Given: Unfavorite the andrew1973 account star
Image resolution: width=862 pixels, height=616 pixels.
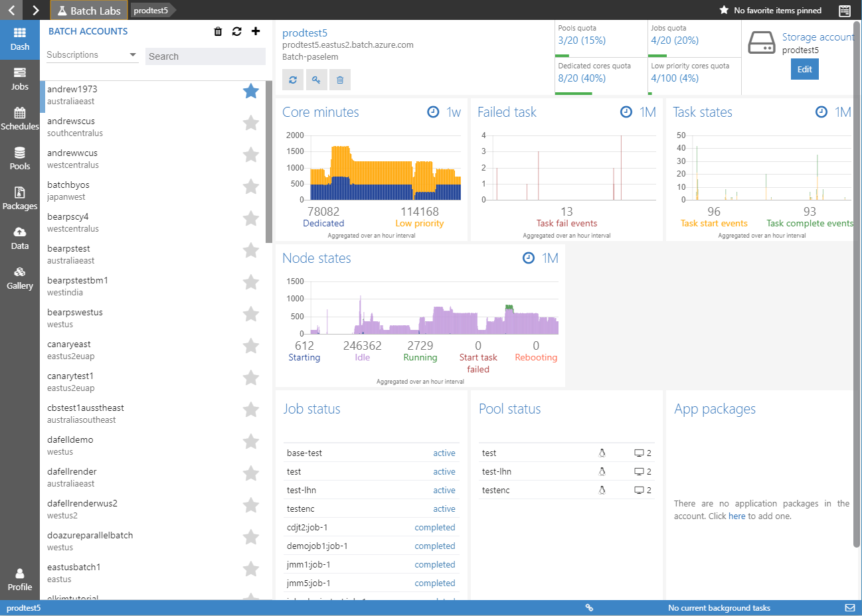Looking at the screenshot, I should tap(250, 91).
